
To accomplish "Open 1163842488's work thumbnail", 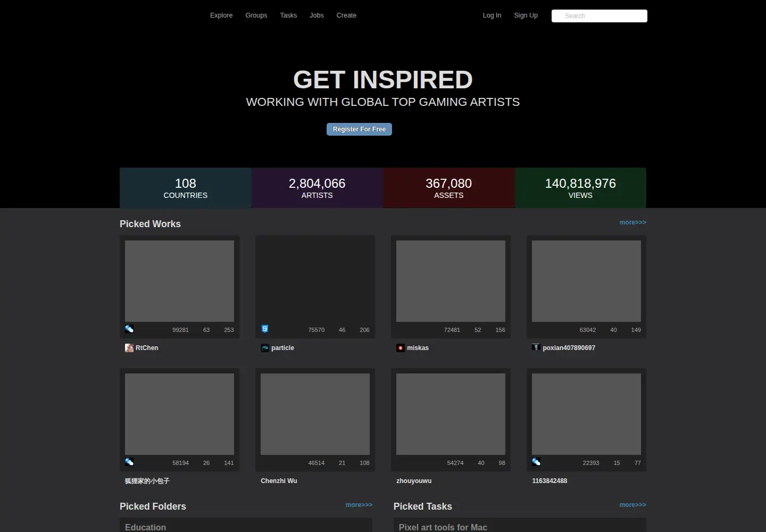I will [586, 414].
